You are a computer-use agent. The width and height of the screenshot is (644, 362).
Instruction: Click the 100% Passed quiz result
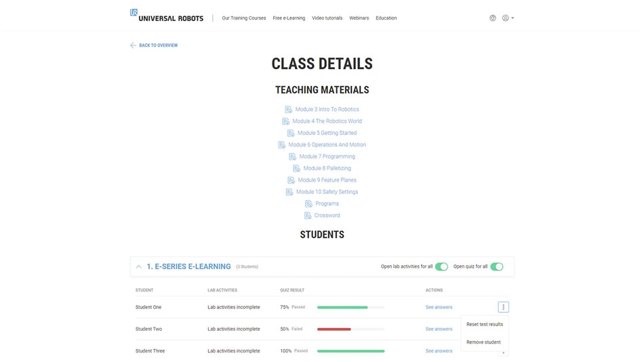pyautogui.click(x=294, y=351)
